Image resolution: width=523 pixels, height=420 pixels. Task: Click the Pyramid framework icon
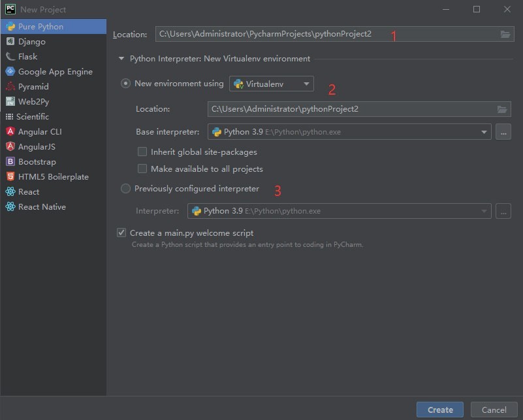coord(10,86)
